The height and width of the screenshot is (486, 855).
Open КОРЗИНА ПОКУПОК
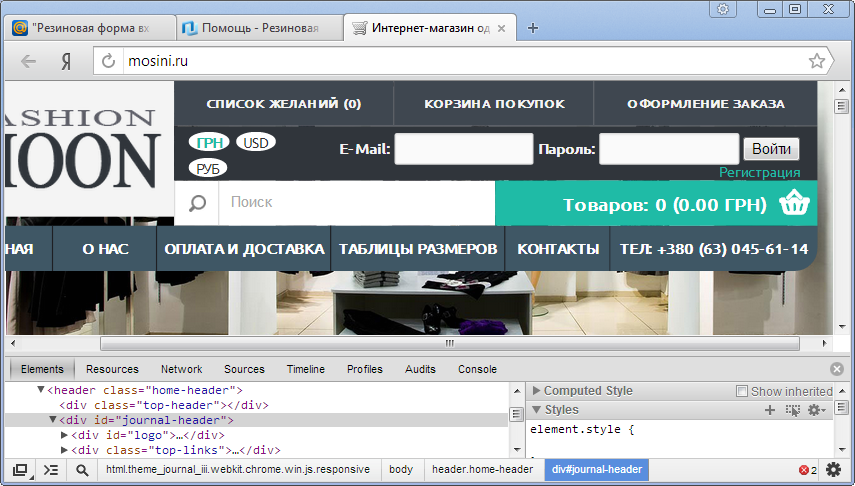495,104
